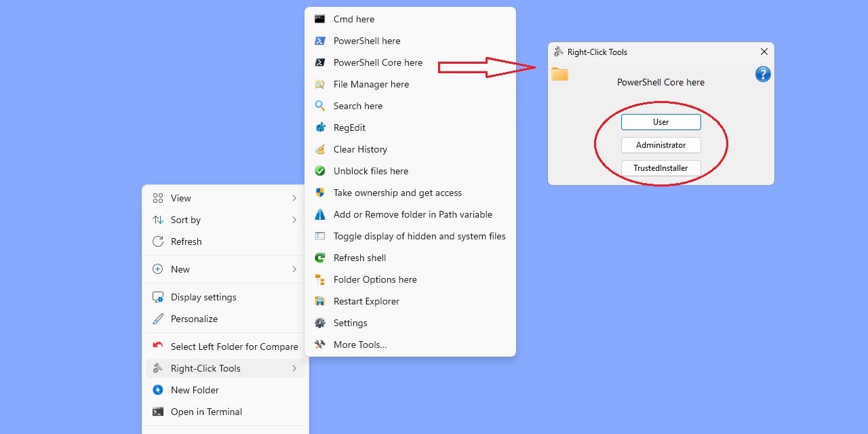
Task: Expand the View submenu arrow
Action: (x=294, y=198)
